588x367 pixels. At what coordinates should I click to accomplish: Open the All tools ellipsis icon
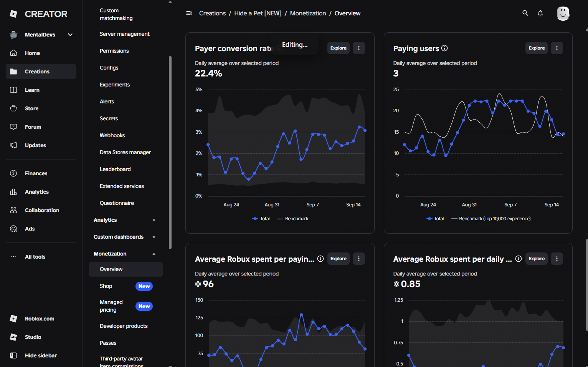click(x=13, y=257)
